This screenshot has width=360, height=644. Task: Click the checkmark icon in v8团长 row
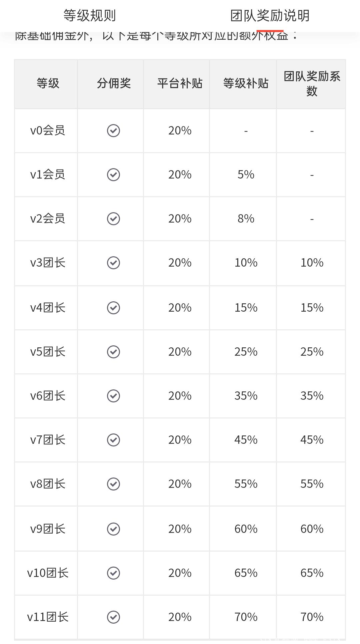(113, 484)
